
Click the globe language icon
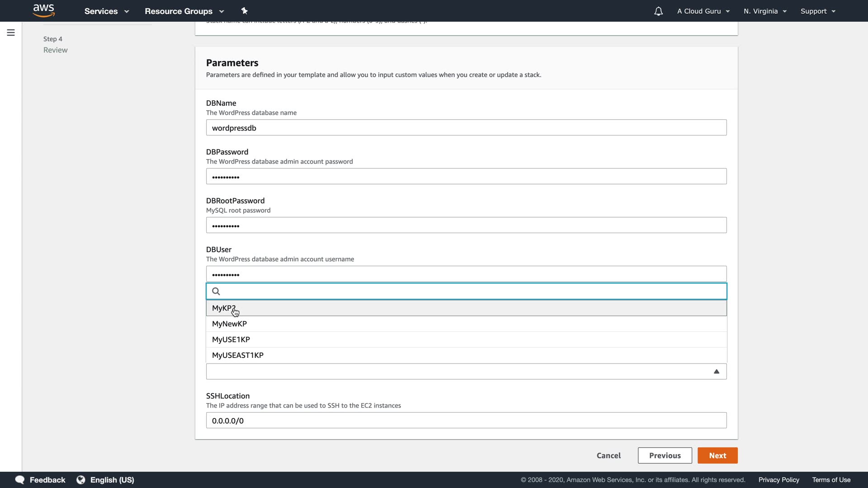pos(81,480)
